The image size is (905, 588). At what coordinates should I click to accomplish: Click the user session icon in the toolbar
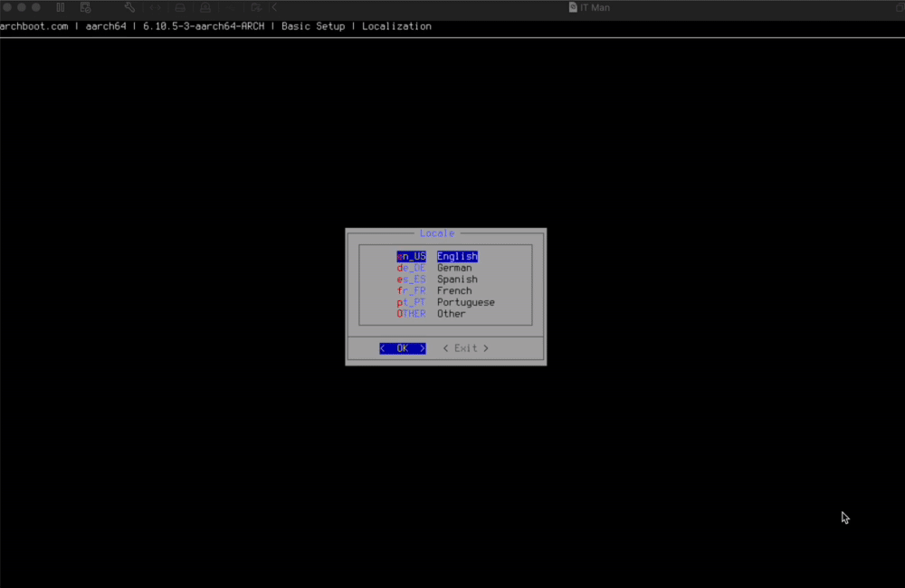pyautogui.click(x=205, y=6)
